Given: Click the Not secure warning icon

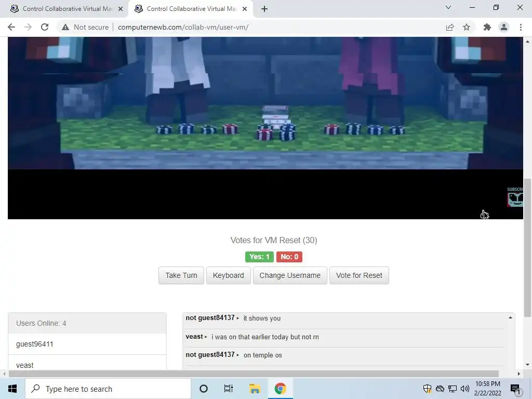Looking at the screenshot, I should pos(65,27).
